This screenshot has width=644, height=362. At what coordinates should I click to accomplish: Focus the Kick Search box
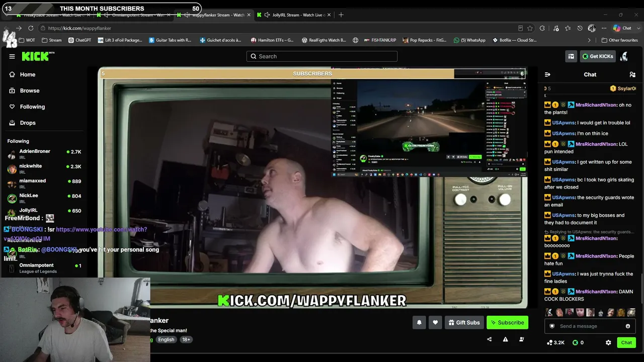322,56
